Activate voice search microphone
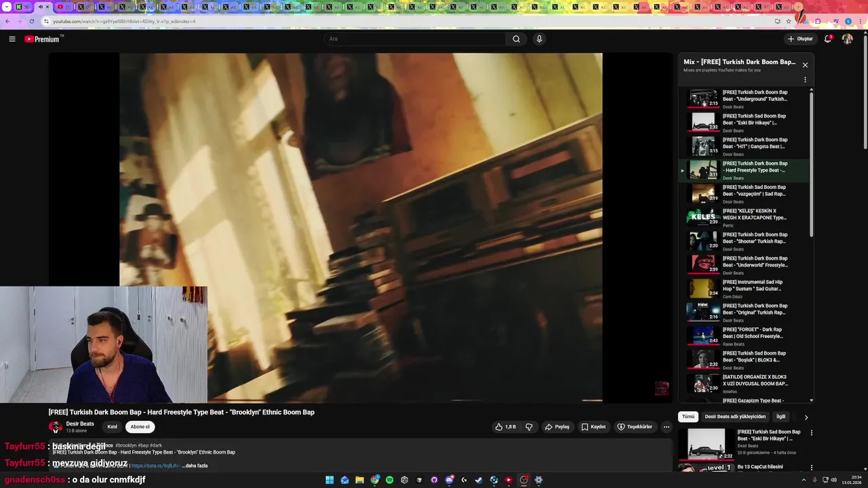Viewport: 868px width, 488px height. coord(539,39)
